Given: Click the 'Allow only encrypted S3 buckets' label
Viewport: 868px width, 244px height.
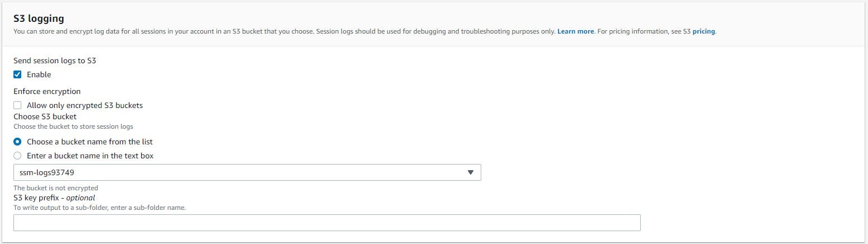Looking at the screenshot, I should (x=85, y=105).
